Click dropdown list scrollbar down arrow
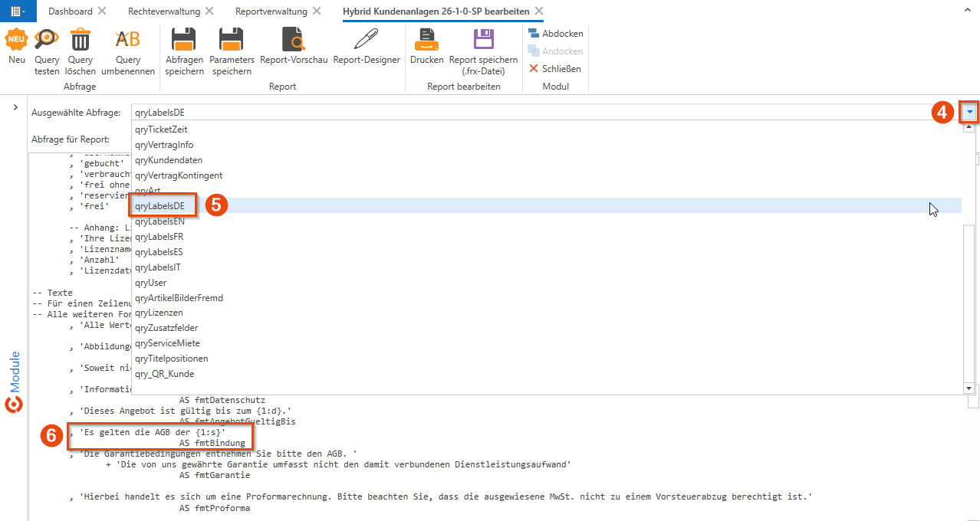This screenshot has height=521, width=980. pyautogui.click(x=968, y=388)
